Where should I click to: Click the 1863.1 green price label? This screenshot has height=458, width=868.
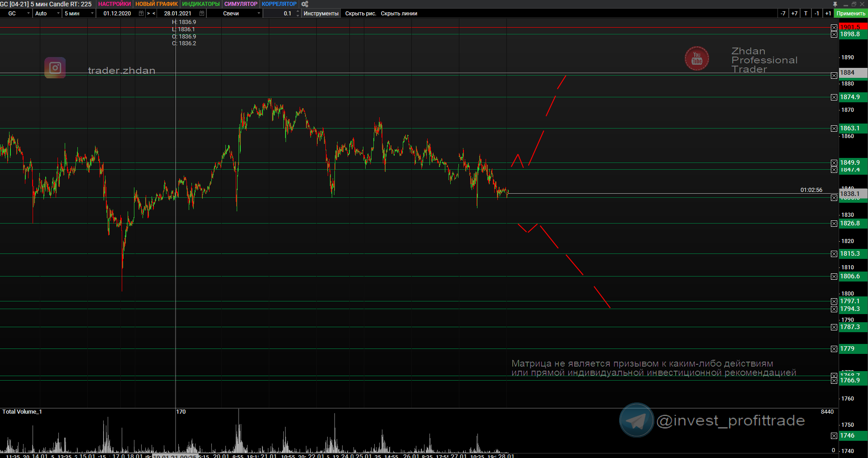click(x=853, y=129)
